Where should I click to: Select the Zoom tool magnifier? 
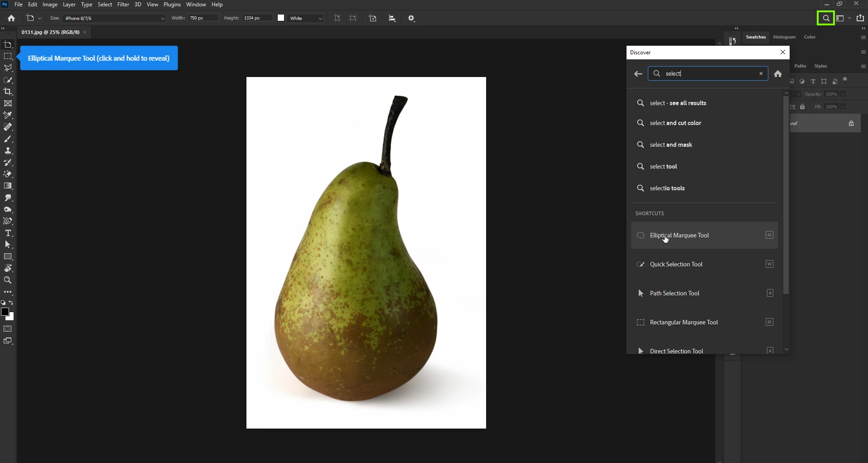click(8, 280)
